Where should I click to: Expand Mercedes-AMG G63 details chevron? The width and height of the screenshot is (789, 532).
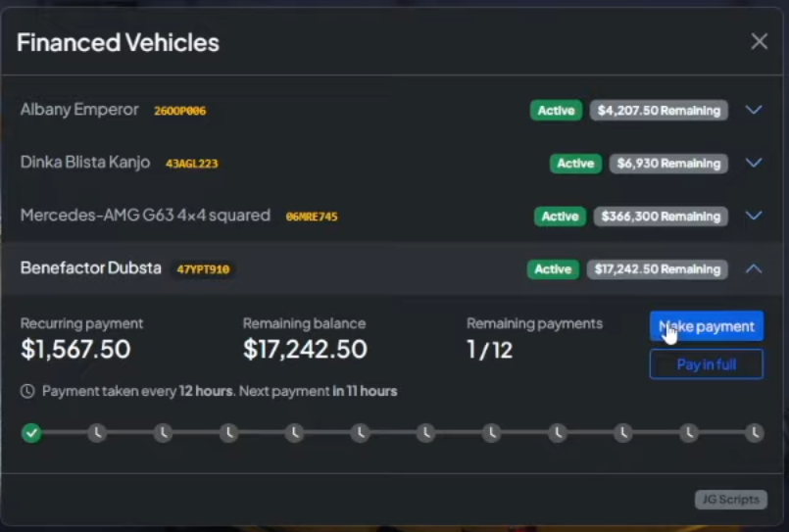click(753, 216)
